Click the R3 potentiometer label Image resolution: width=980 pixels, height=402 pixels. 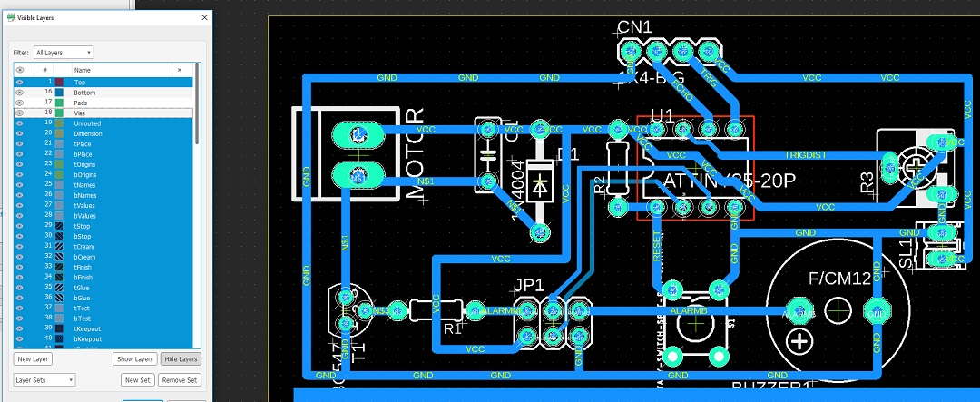click(x=867, y=181)
